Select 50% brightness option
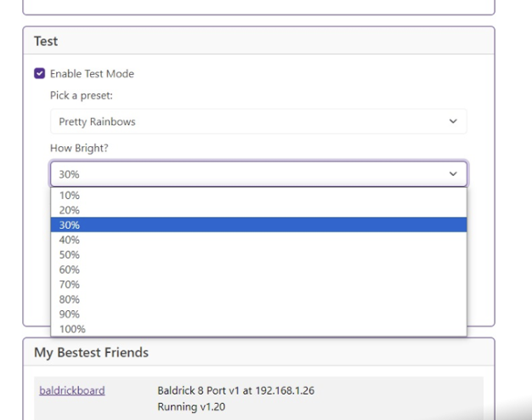The width and height of the screenshot is (532, 420). (x=258, y=255)
